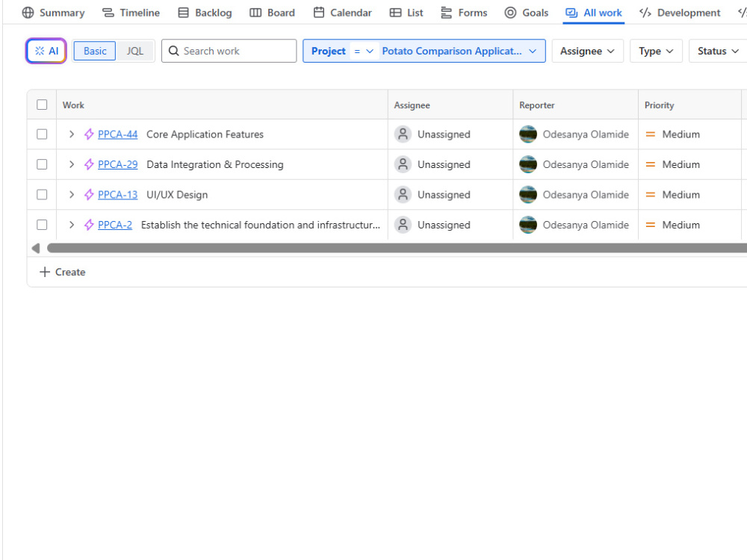Click the List table icon
This screenshot has width=747, height=560.
click(x=395, y=13)
